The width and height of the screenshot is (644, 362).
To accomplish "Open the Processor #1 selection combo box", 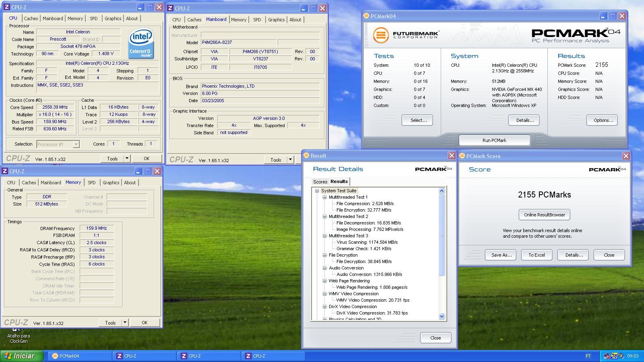I will click(58, 144).
